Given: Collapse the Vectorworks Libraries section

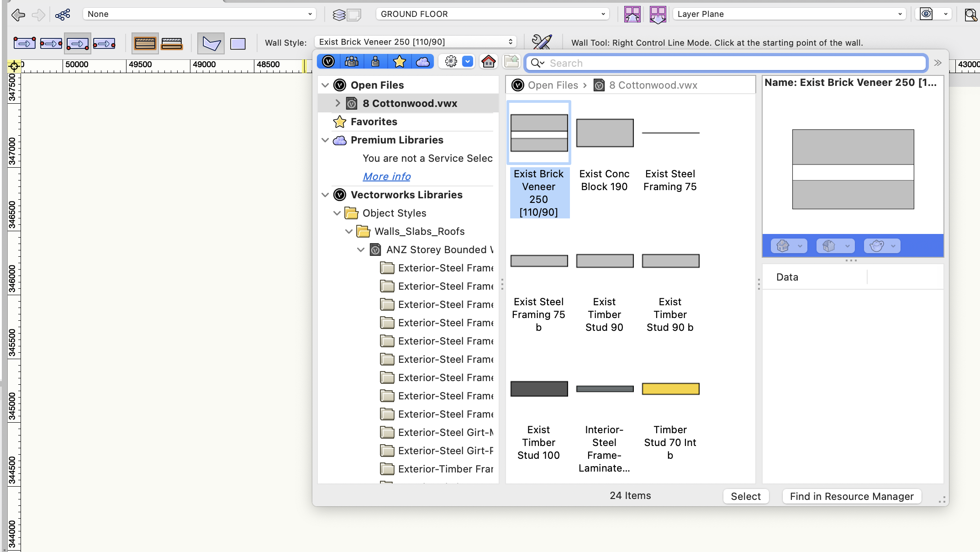Looking at the screenshot, I should coord(325,195).
